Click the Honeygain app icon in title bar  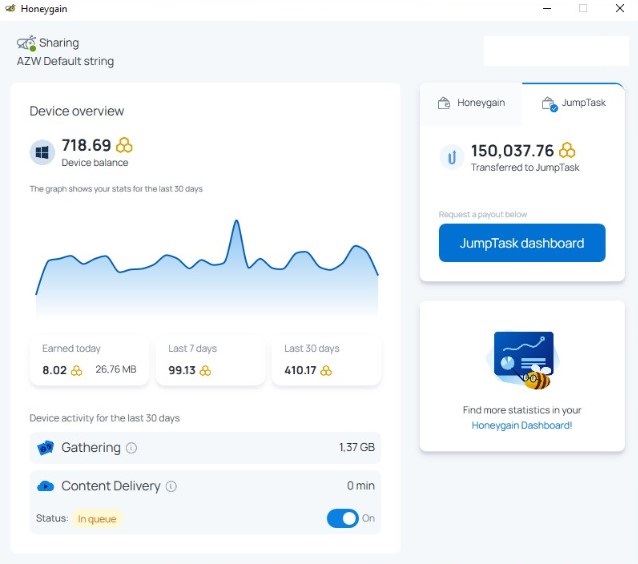point(10,8)
